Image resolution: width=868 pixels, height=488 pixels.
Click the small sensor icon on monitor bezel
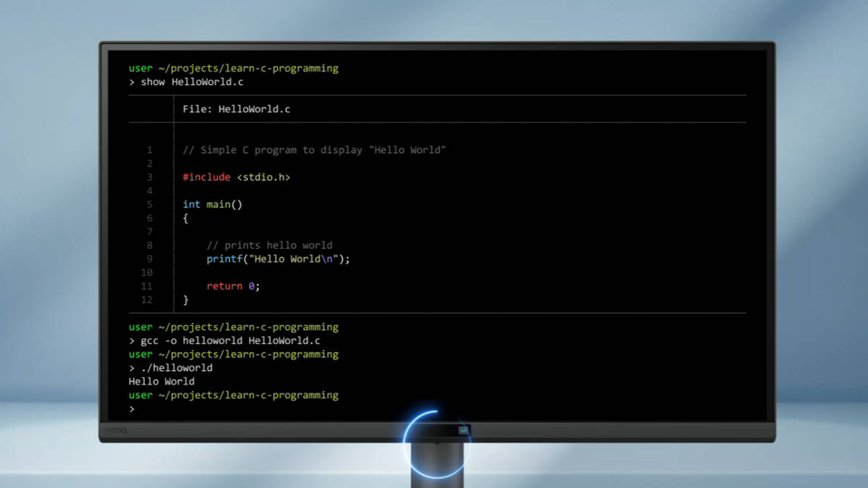[464, 430]
